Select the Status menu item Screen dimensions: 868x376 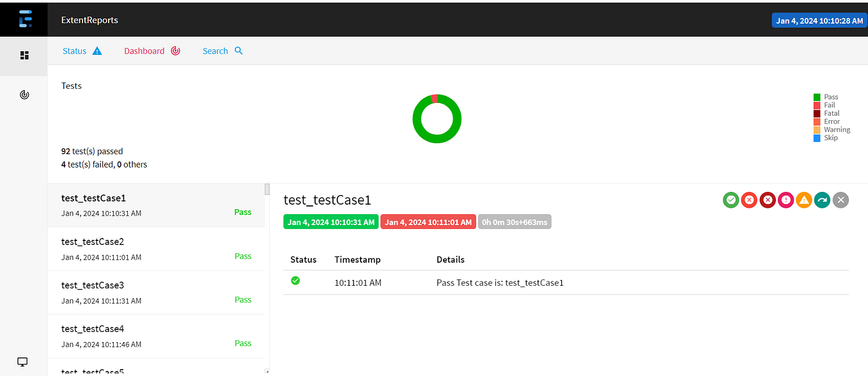coord(73,51)
